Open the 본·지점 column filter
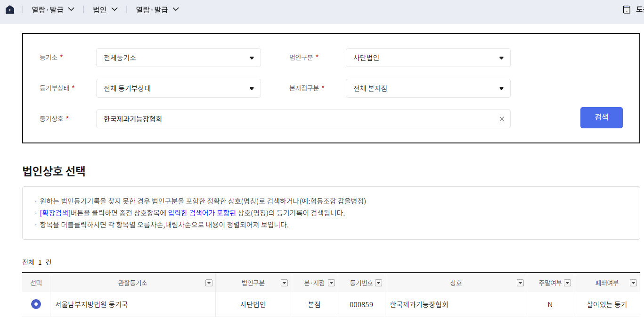The height and width of the screenshot is (318, 644). coord(331,283)
